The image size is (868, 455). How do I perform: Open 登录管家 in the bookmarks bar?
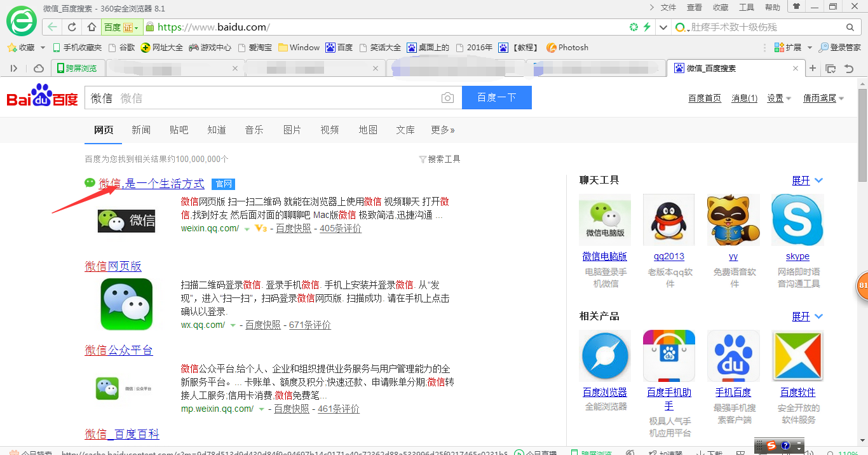pos(840,48)
